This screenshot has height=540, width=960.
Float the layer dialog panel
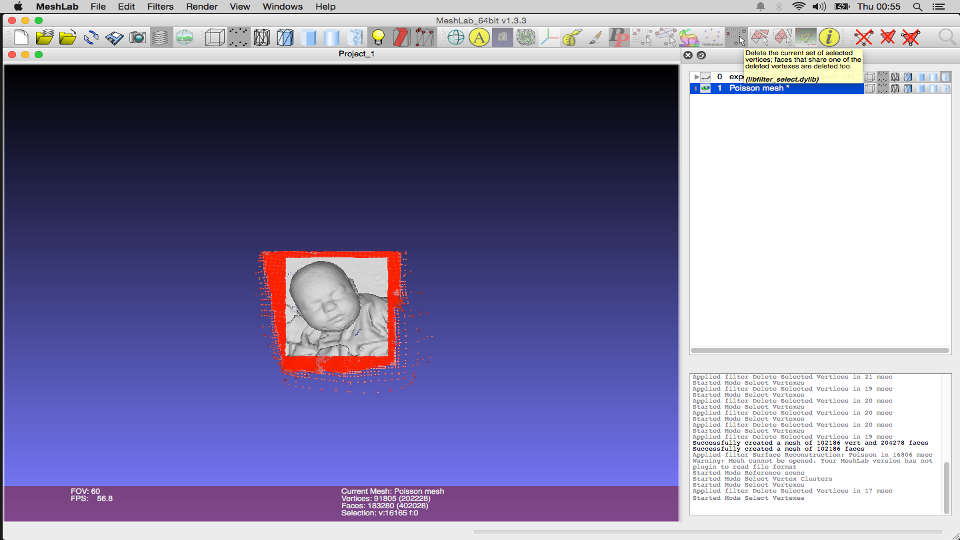[702, 55]
